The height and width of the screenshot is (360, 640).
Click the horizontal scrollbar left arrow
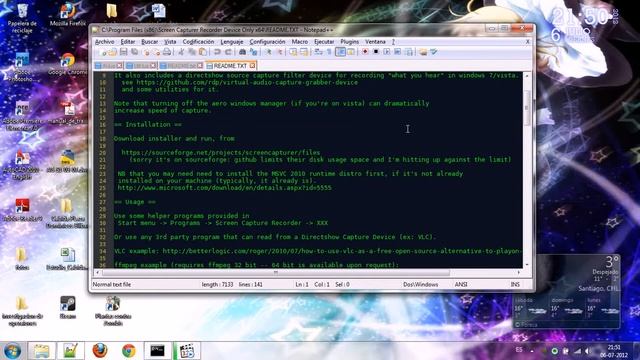click(97, 272)
